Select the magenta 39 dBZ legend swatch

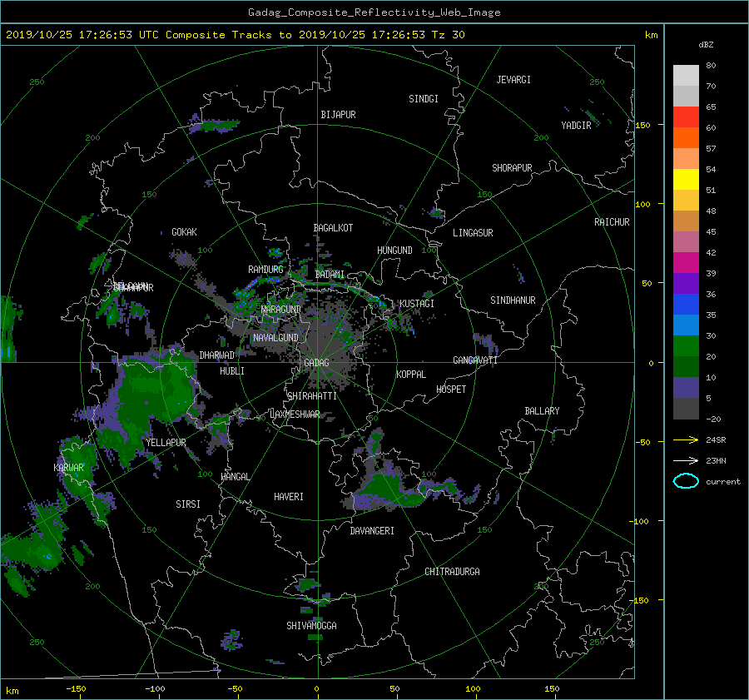click(x=686, y=263)
